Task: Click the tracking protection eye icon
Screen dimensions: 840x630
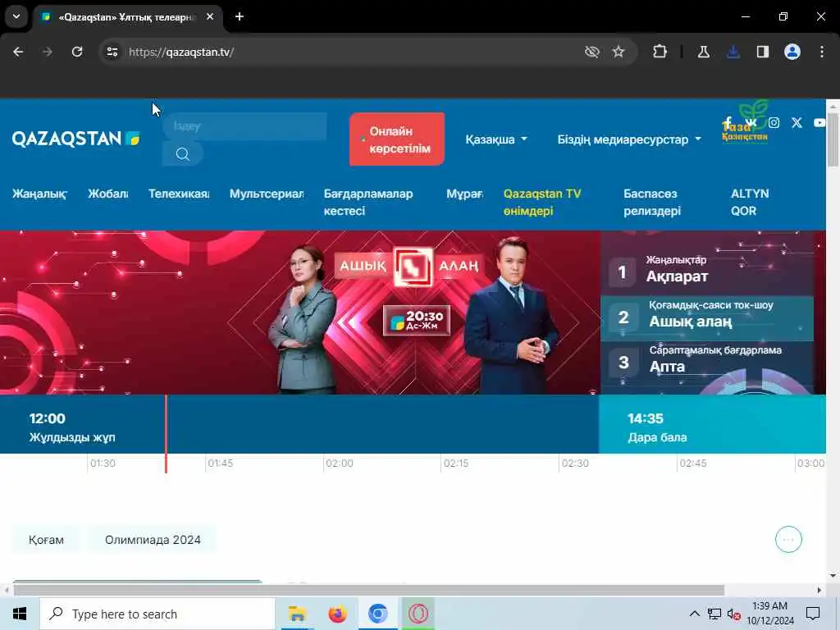Action: (592, 52)
